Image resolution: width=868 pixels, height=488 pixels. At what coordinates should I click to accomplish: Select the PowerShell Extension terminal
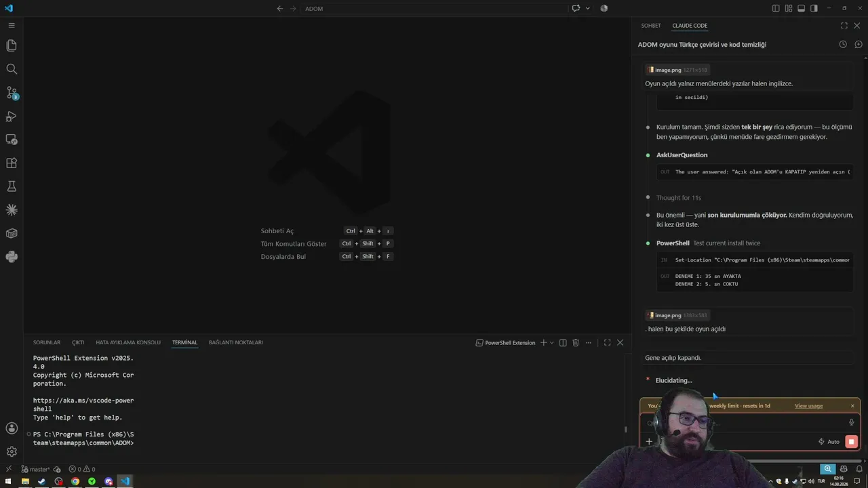coord(506,343)
